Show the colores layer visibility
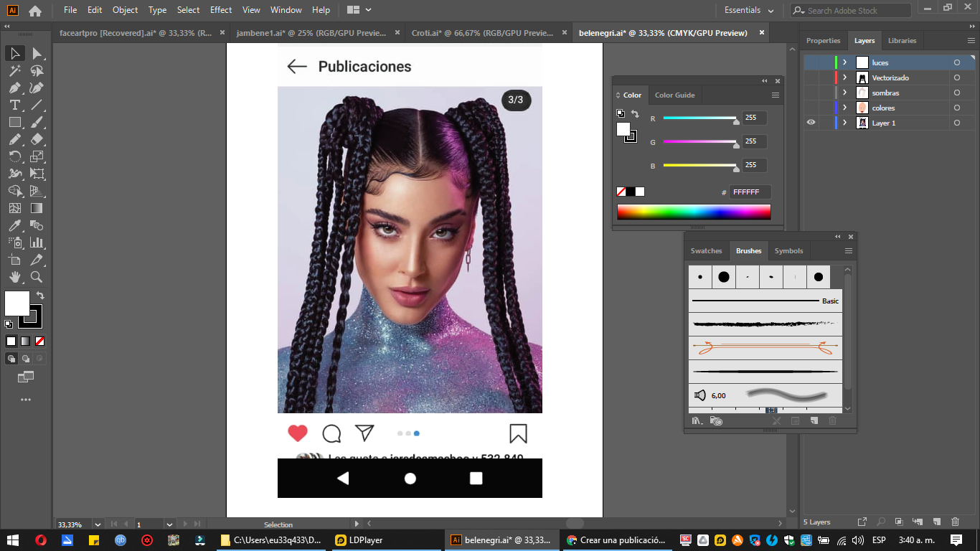This screenshot has height=551, width=980. pos(811,108)
